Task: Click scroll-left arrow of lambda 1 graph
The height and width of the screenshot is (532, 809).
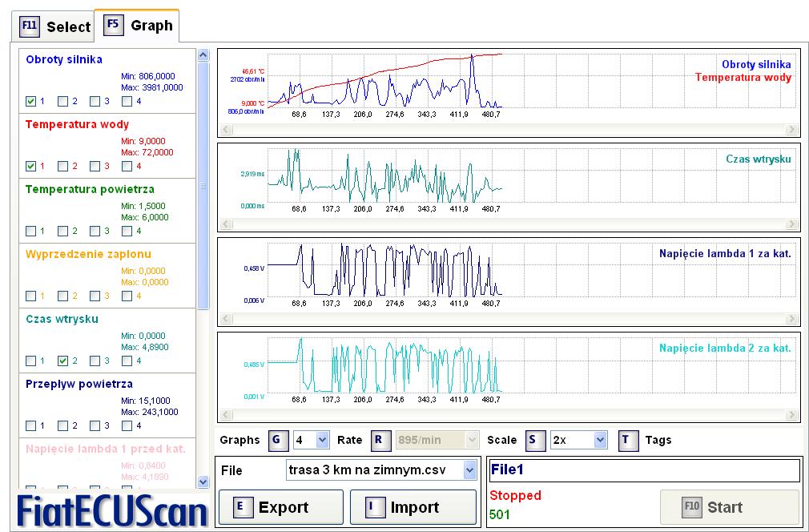Action: [225, 318]
